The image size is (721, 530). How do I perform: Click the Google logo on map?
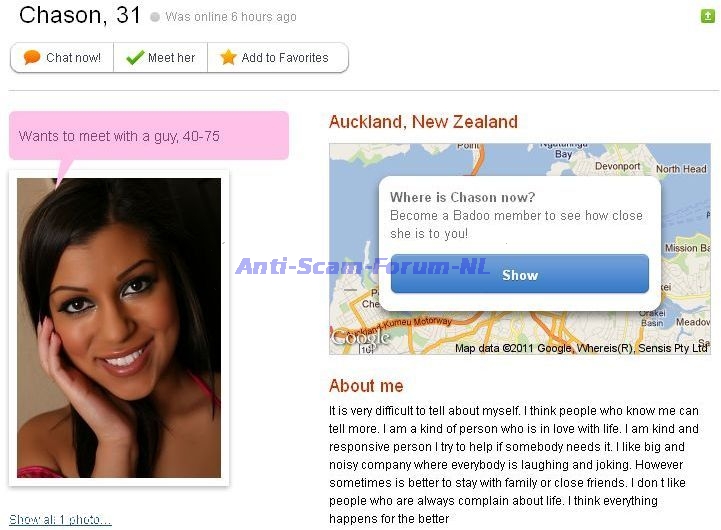(360, 338)
